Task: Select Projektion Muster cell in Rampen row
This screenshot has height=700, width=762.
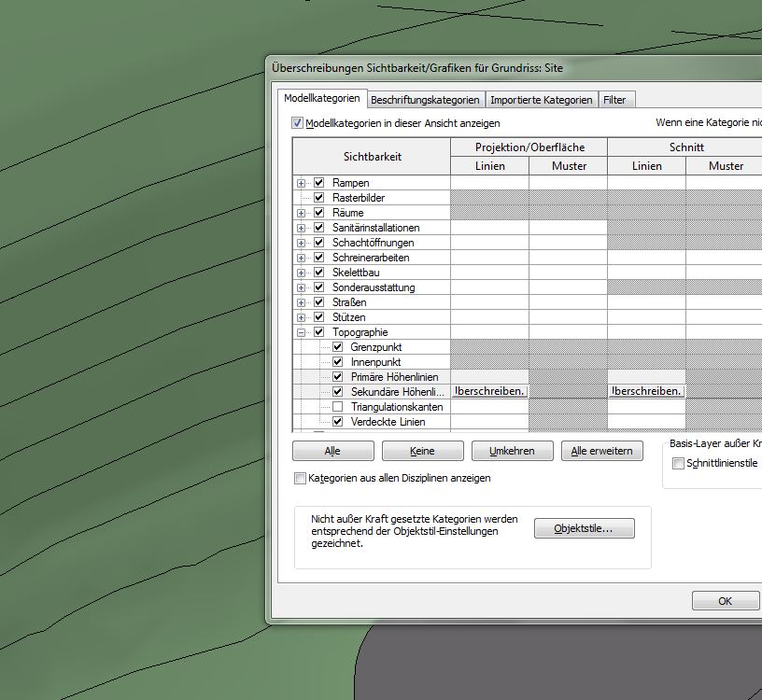Action: 568,183
